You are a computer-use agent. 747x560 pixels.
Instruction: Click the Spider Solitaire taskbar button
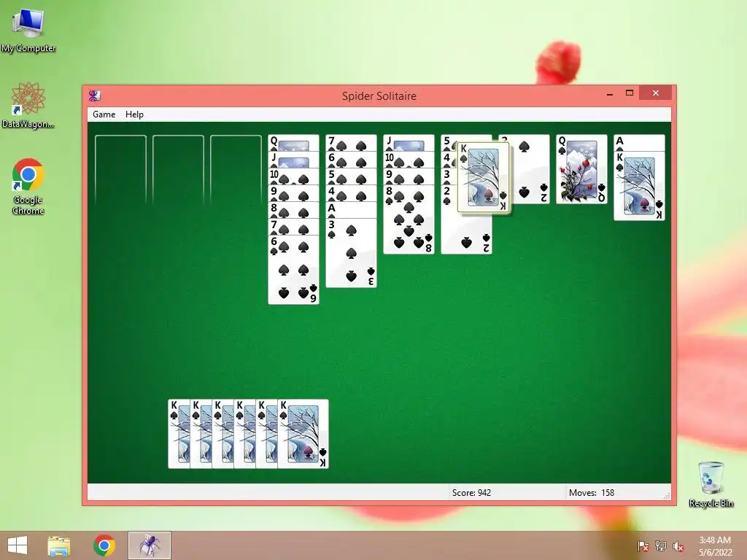coord(149,545)
